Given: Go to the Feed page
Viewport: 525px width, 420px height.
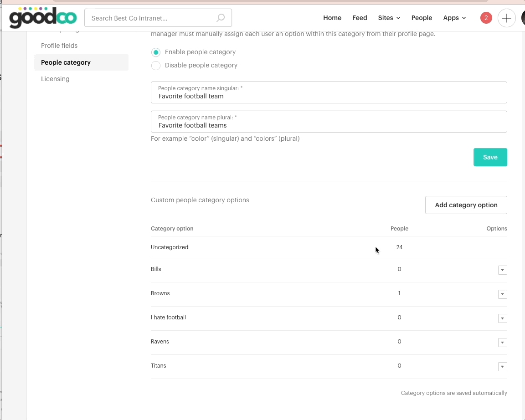Looking at the screenshot, I should coord(360,18).
